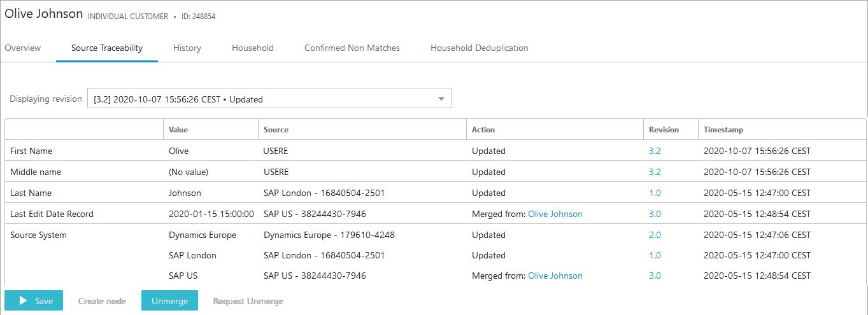This screenshot has width=868, height=315.
Task: Follow Olive Johnson link in SAP US row
Action: (x=555, y=276)
